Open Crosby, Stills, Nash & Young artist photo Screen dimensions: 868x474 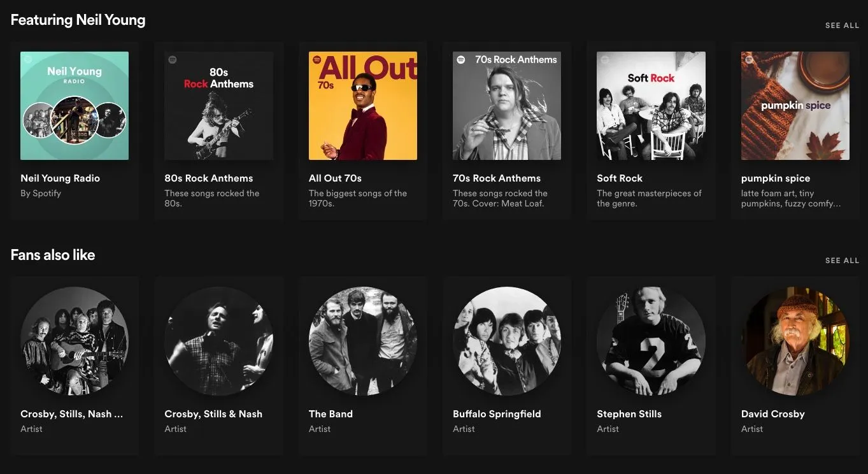[x=75, y=341]
